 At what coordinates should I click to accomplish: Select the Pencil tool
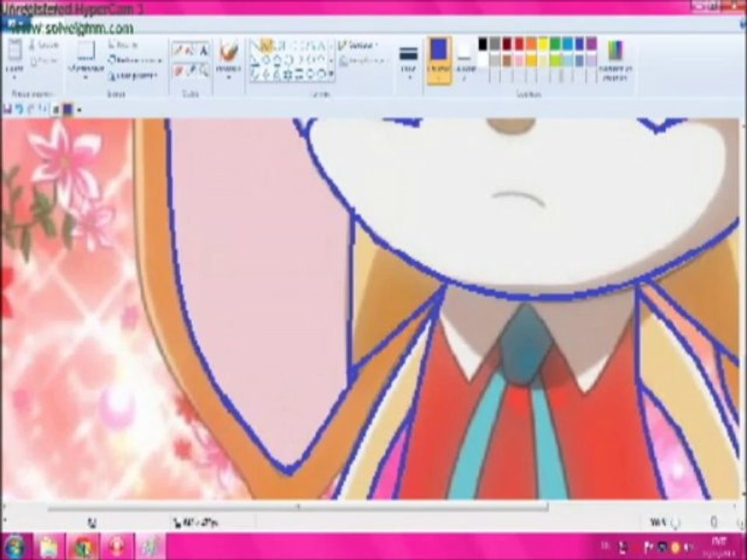[177, 50]
